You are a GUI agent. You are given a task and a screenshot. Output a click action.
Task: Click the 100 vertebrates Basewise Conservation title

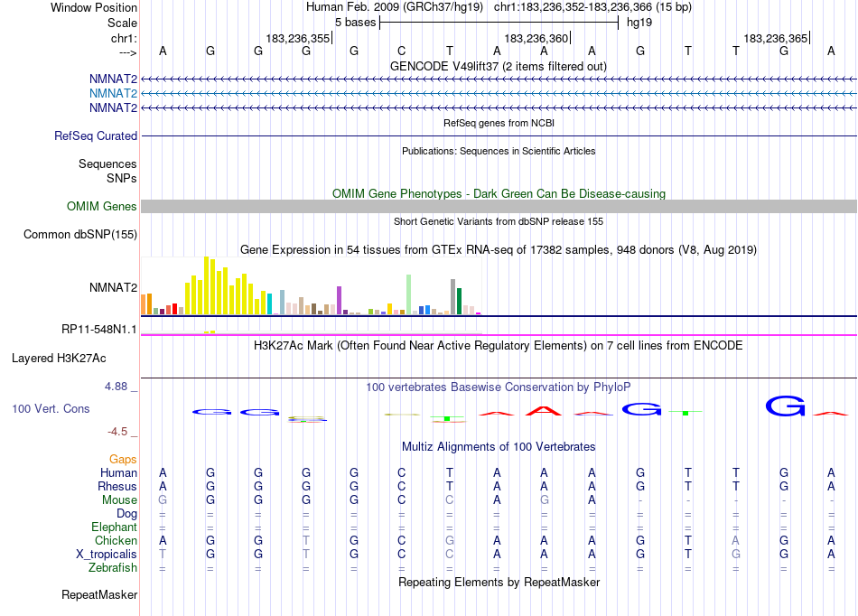499,387
